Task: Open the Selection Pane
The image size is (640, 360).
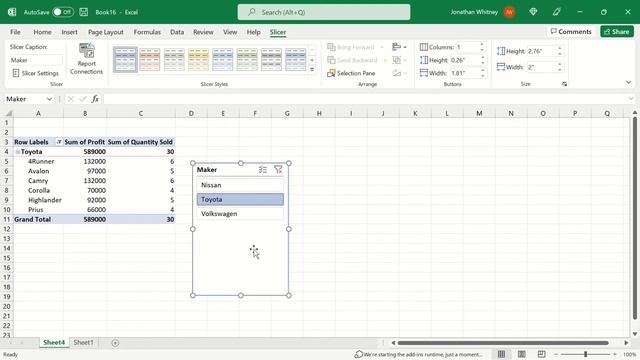Action: [x=351, y=73]
